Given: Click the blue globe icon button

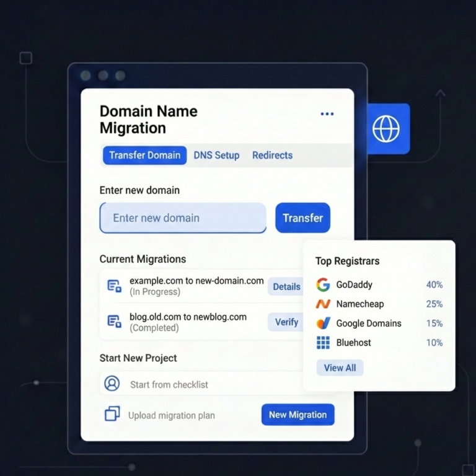Looking at the screenshot, I should click(x=386, y=129).
